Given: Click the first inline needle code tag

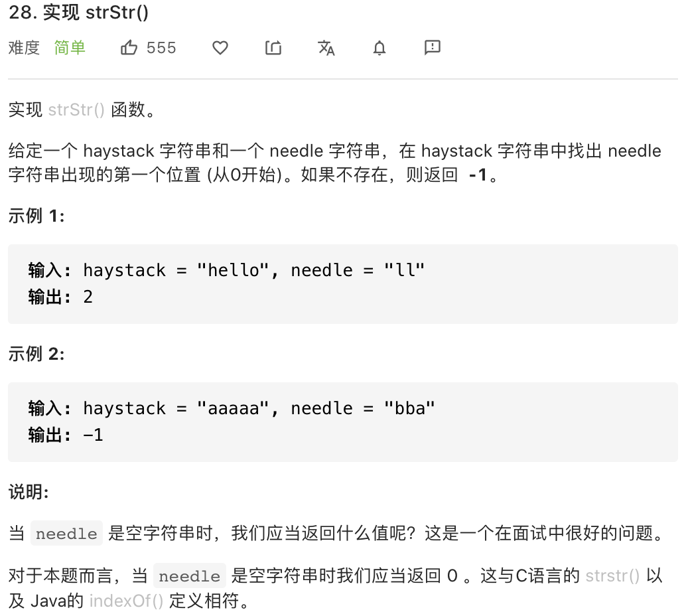Looking at the screenshot, I should pyautogui.click(x=66, y=533).
